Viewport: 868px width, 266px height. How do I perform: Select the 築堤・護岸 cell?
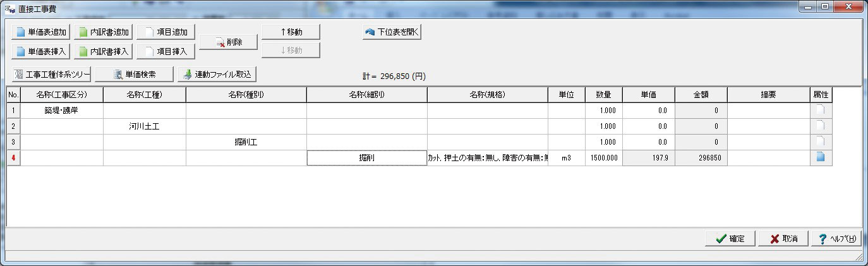point(62,111)
